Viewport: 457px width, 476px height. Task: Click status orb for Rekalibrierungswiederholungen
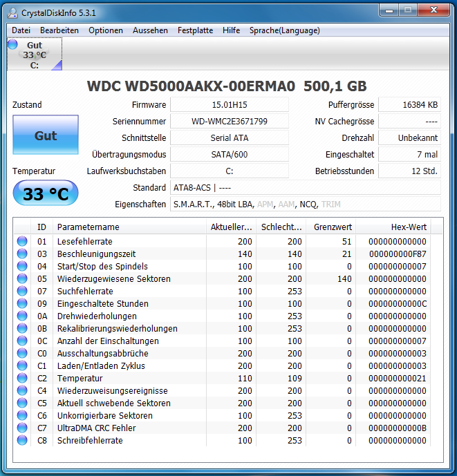pos(22,328)
